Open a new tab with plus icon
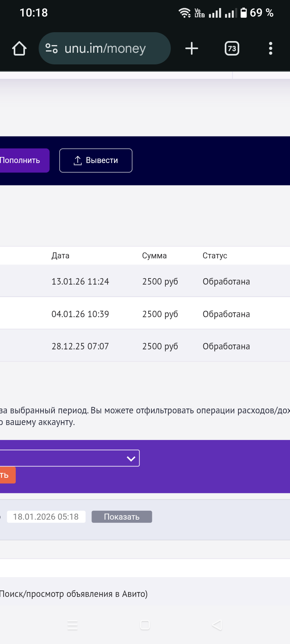Image resolution: width=290 pixels, height=644 pixels. (x=192, y=49)
